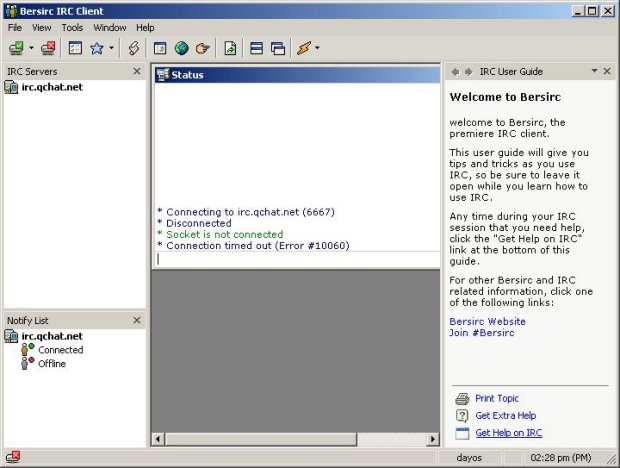Click the globe icon in toolbar

(181, 48)
